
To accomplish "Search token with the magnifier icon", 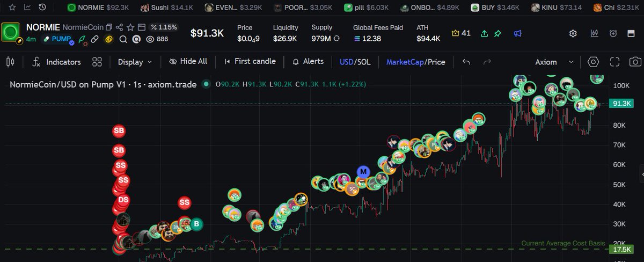I will tap(123, 39).
